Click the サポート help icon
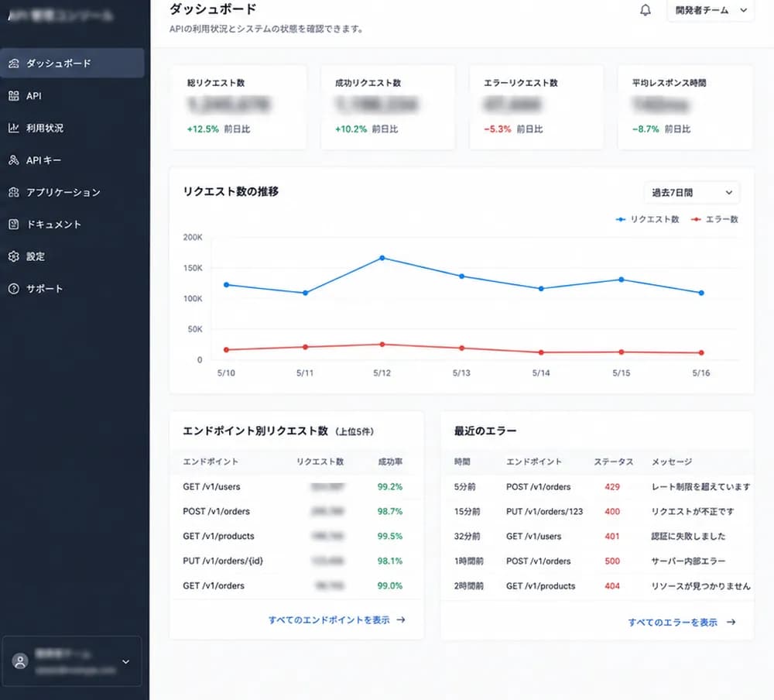Image resolution: width=774 pixels, height=700 pixels. click(x=14, y=289)
